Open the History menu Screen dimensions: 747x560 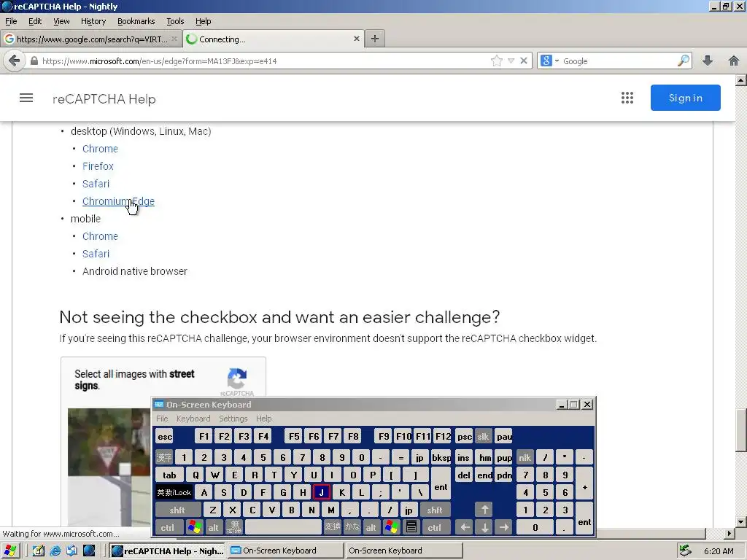tap(93, 21)
